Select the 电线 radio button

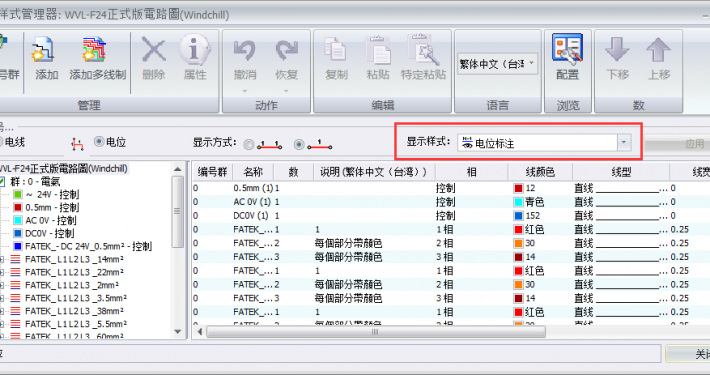point(1,142)
